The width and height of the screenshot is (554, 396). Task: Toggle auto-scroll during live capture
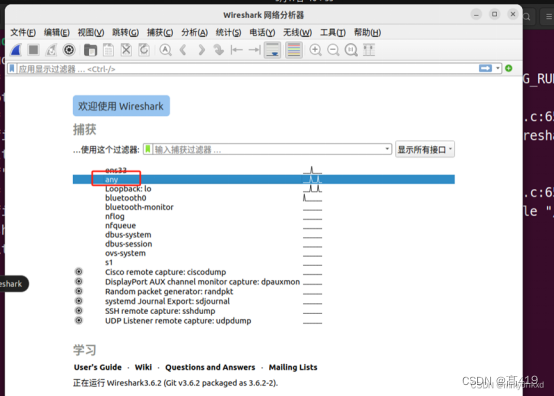point(272,50)
